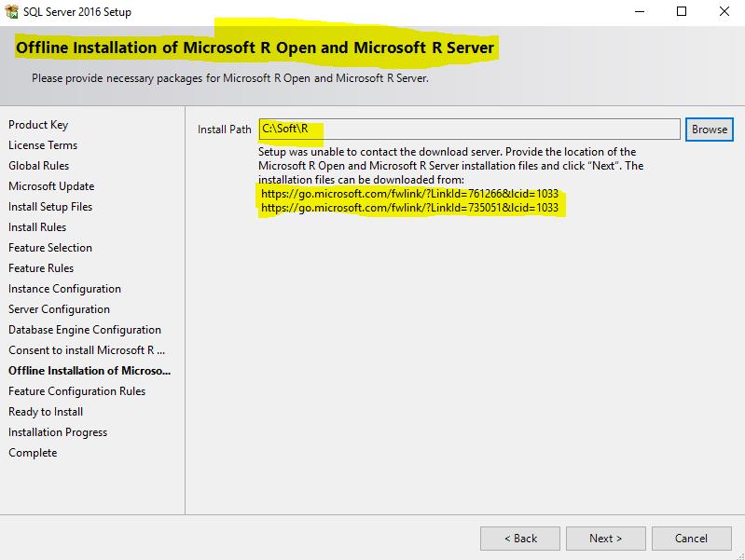
Task: Return to previous step with Back
Action: 519,539
